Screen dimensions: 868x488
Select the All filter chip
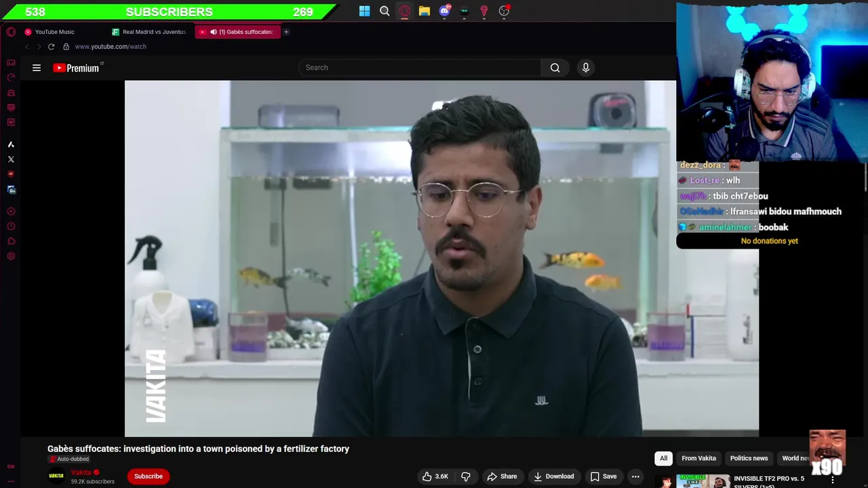point(663,458)
